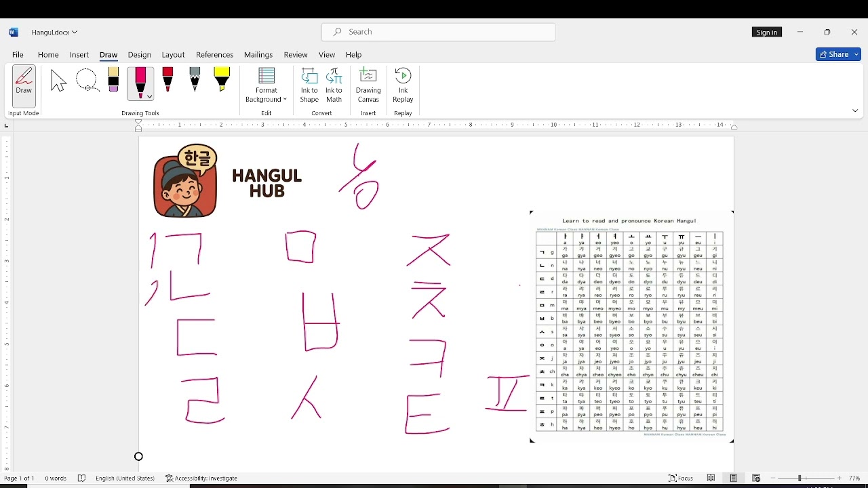
Task: Switch to the Insert tab
Action: [x=79, y=55]
